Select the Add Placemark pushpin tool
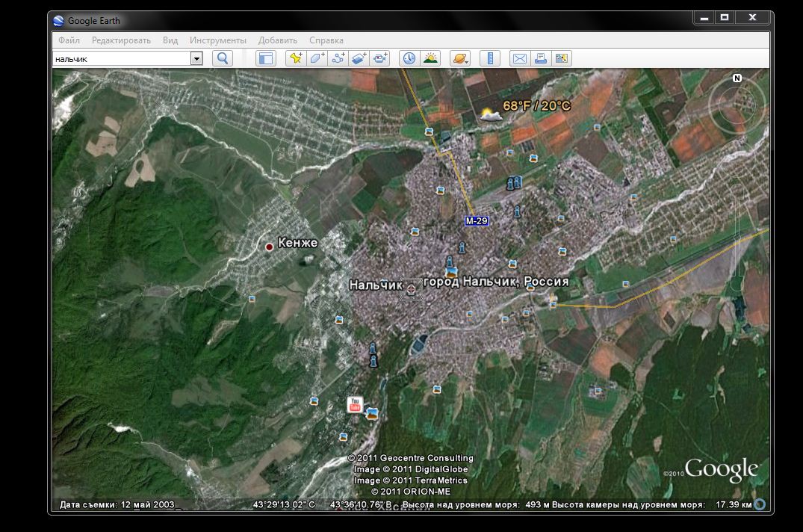Screen dimensions: 803x532 [x=296, y=58]
